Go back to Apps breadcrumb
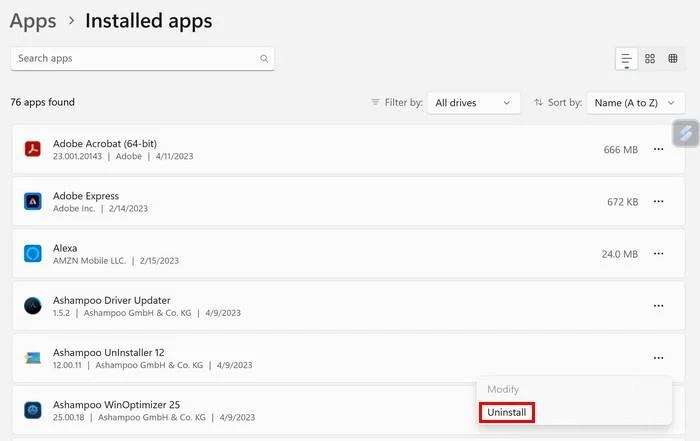Viewport: 700px width, 441px height. click(x=33, y=20)
